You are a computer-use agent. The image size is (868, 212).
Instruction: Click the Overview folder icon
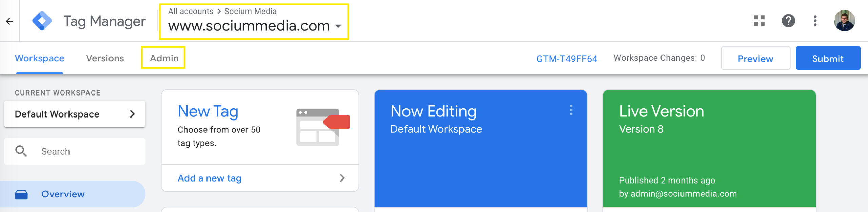(21, 194)
